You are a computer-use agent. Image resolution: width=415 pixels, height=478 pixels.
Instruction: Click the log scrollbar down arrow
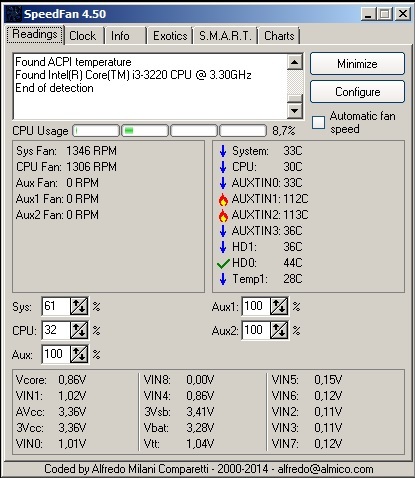(295, 110)
